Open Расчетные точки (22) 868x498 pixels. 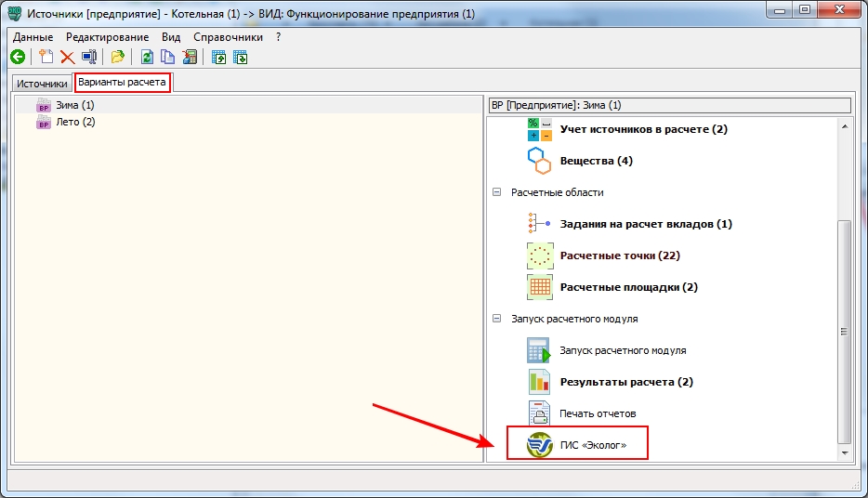620,256
